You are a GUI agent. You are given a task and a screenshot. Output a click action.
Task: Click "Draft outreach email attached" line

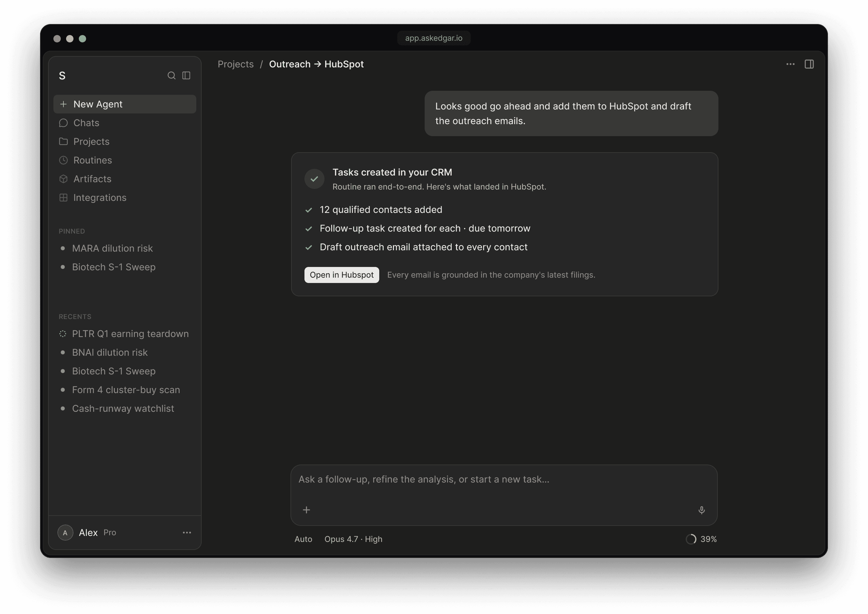[x=423, y=247]
